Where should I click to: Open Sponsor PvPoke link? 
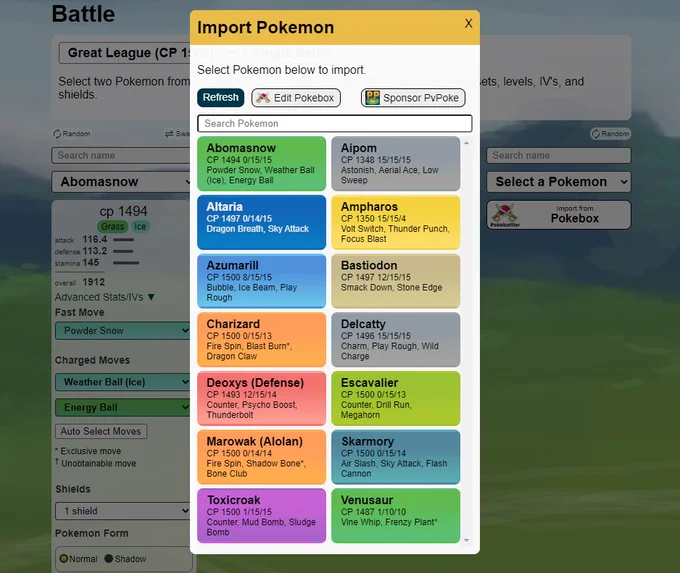[413, 98]
